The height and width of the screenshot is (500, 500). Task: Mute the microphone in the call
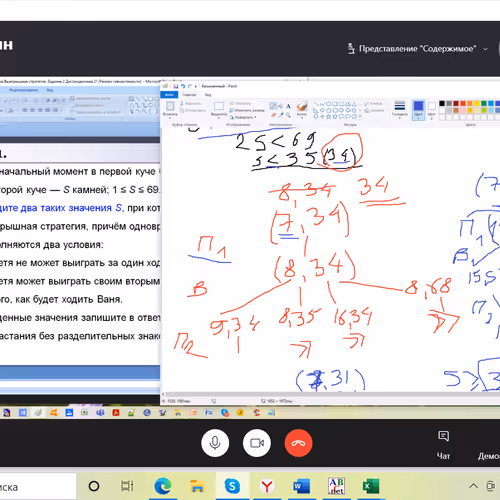tap(215, 443)
